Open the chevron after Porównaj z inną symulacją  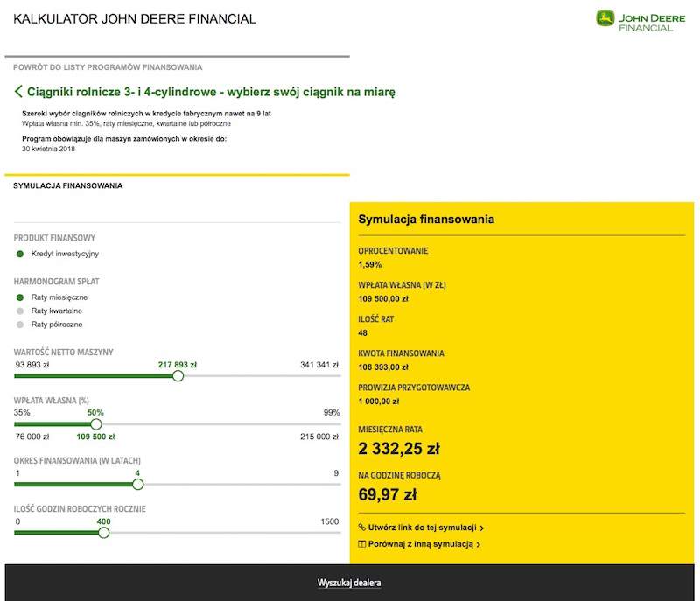(478, 545)
